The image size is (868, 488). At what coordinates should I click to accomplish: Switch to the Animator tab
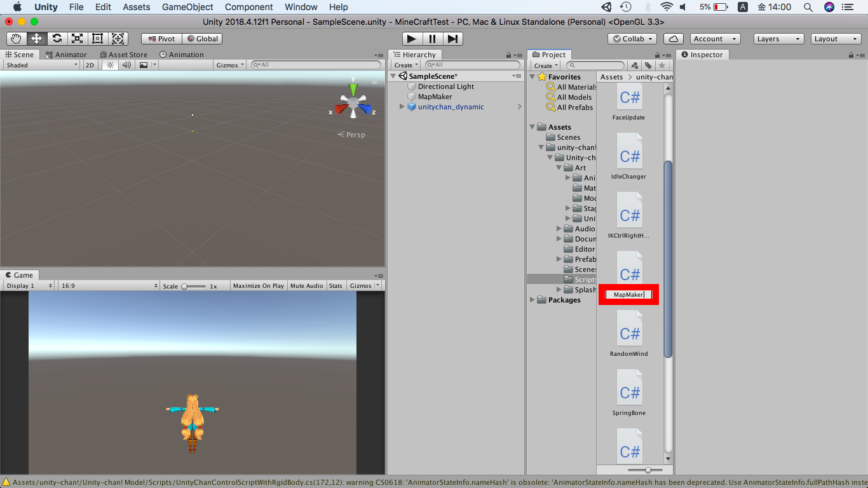click(66, 55)
